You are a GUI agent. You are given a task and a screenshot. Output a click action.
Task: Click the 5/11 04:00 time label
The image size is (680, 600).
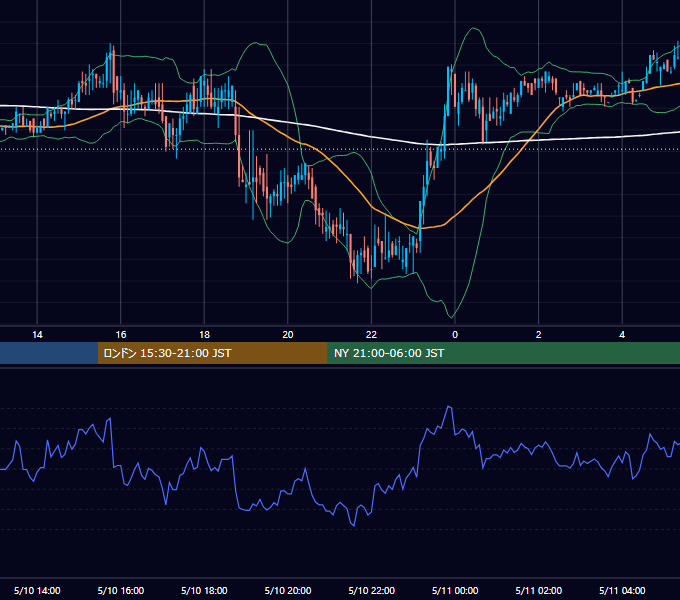(622, 590)
